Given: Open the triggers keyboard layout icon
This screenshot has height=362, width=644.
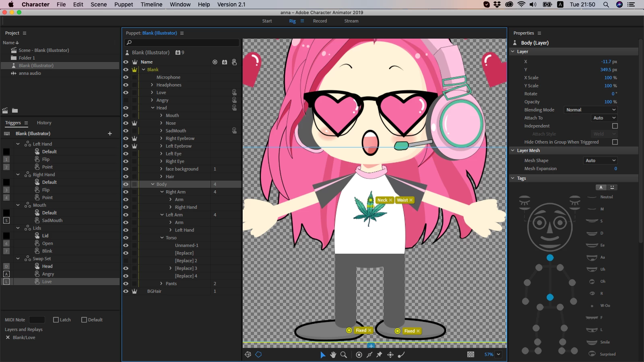Looking at the screenshot, I should click(7, 134).
